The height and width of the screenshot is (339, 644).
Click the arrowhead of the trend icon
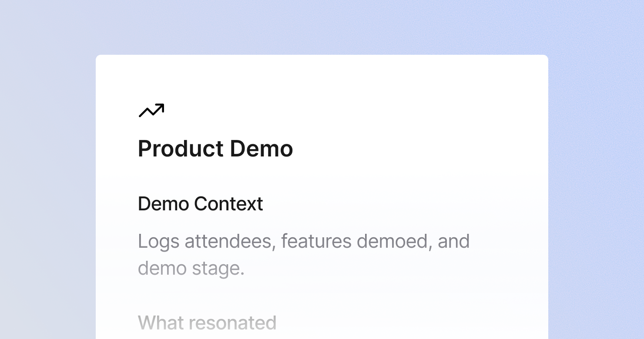click(x=160, y=107)
